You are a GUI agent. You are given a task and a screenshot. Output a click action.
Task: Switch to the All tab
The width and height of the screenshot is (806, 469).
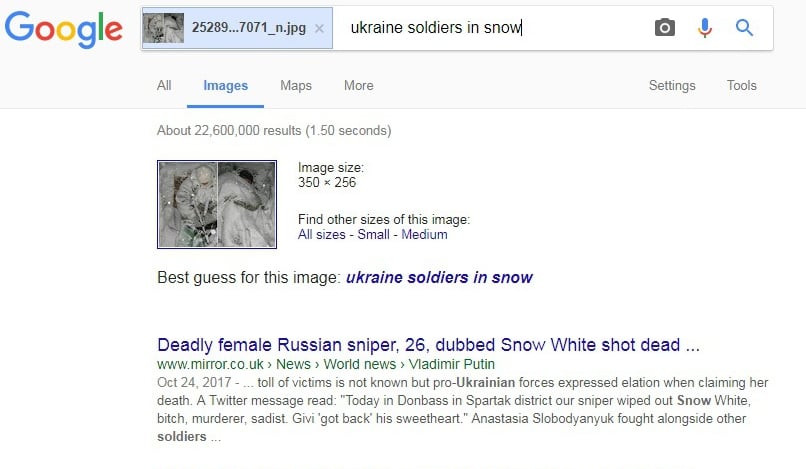tap(164, 85)
